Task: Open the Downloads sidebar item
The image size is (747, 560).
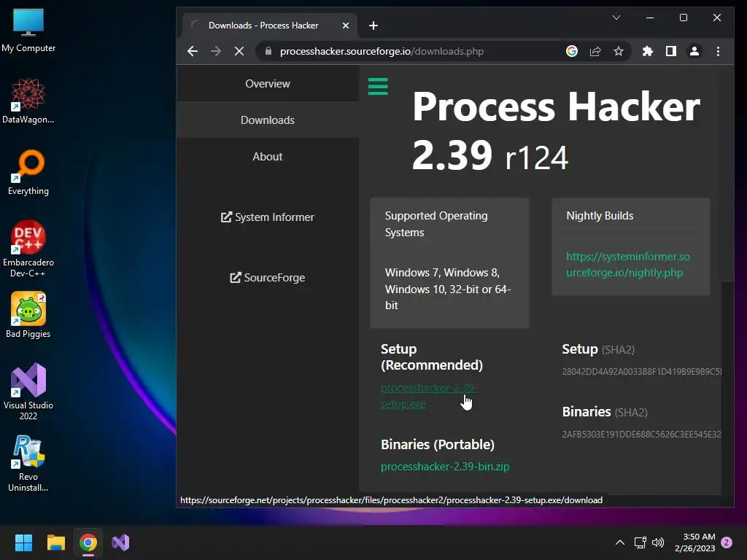Action: [x=268, y=120]
